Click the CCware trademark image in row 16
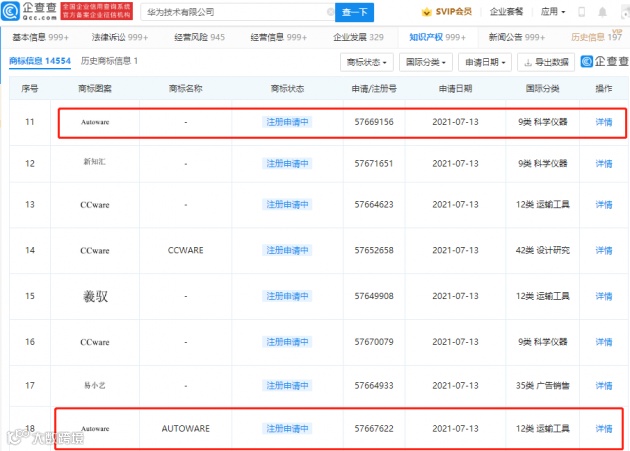Screen dimensions: 630x451 (x=95, y=342)
